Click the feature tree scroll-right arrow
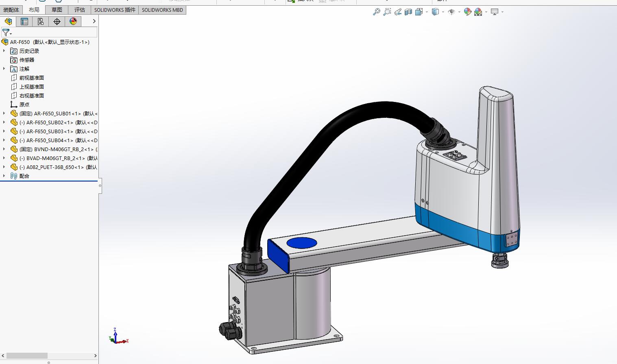The image size is (617, 364). pyautogui.click(x=96, y=355)
